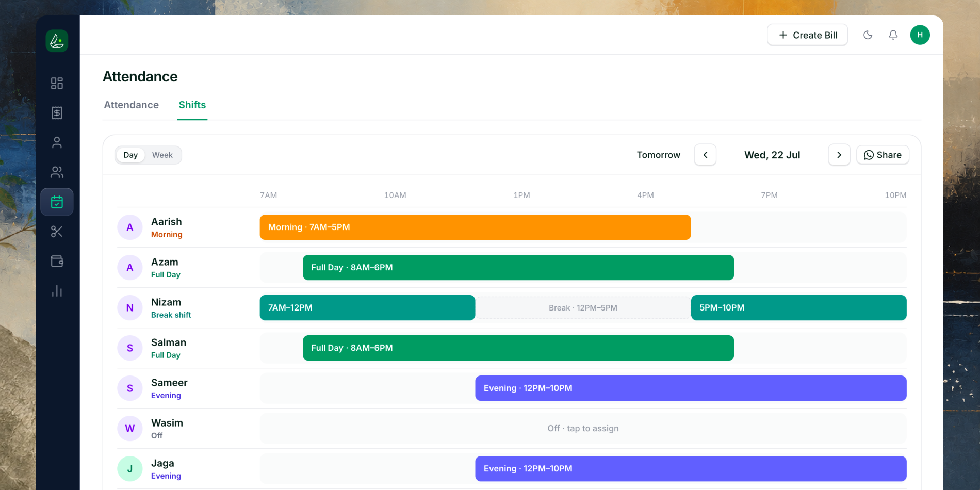Click Aarish's avatar circle
This screenshot has height=490, width=980.
[130, 227]
